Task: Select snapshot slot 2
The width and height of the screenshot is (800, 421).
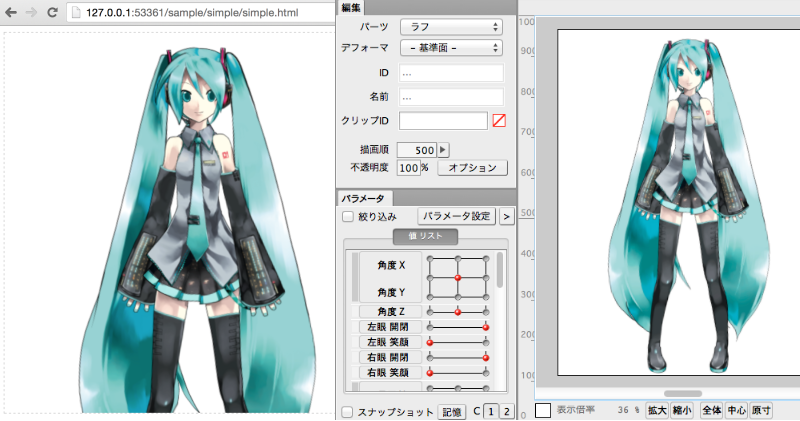Action: pos(506,411)
